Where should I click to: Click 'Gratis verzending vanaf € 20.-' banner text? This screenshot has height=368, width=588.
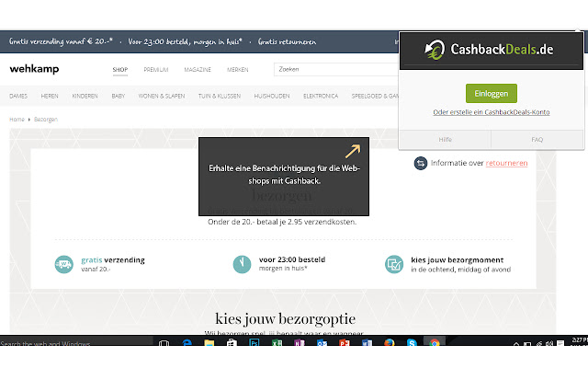tap(62, 41)
